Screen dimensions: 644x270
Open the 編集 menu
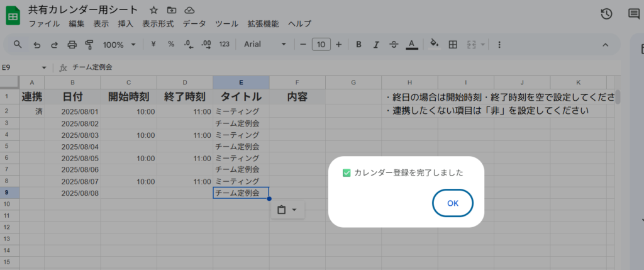tap(77, 23)
